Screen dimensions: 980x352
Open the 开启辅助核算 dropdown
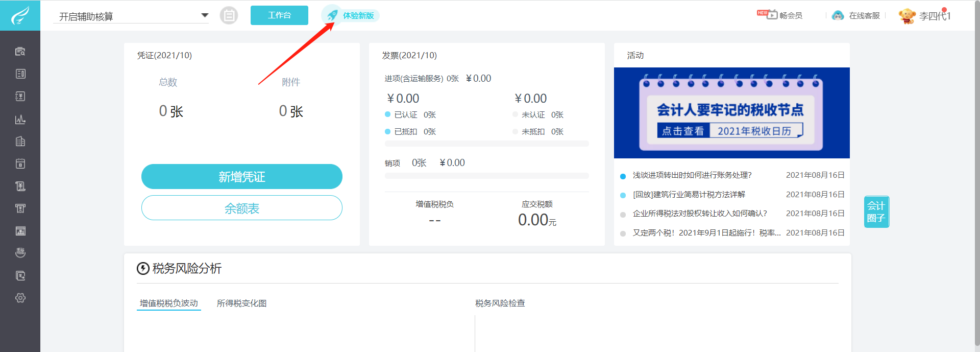click(x=131, y=16)
